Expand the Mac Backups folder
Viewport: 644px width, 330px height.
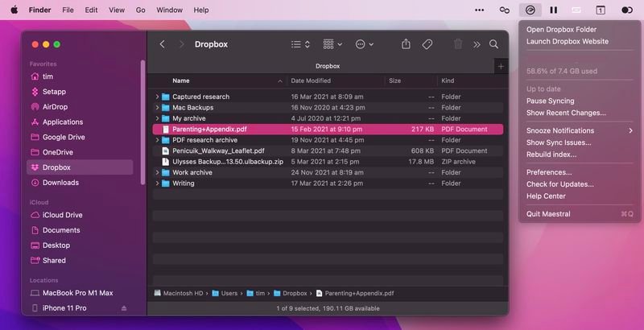[157, 108]
